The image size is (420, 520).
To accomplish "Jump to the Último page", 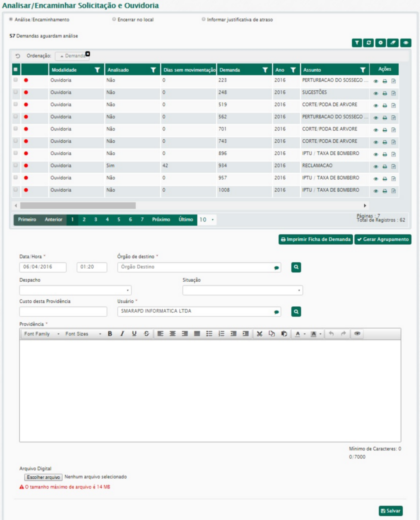I will (x=185, y=220).
